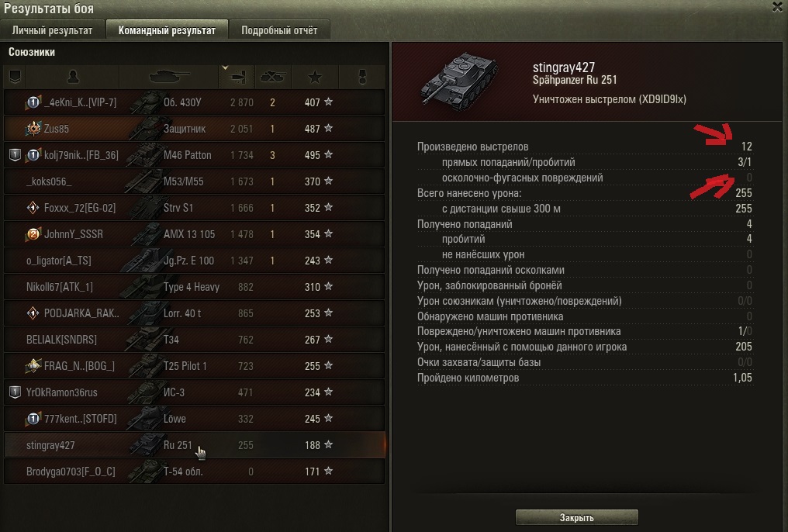Viewport: 788px width, 532px height.
Task: Sort by player name silhouette icon
Action: (73, 77)
